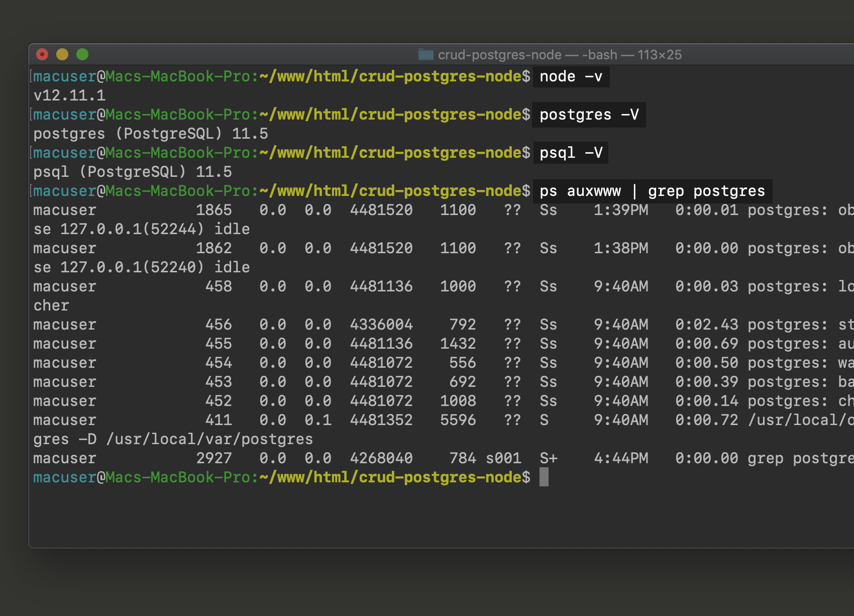The height and width of the screenshot is (616, 854).
Task: Click the macuser username in the first prompt
Action: [63, 76]
